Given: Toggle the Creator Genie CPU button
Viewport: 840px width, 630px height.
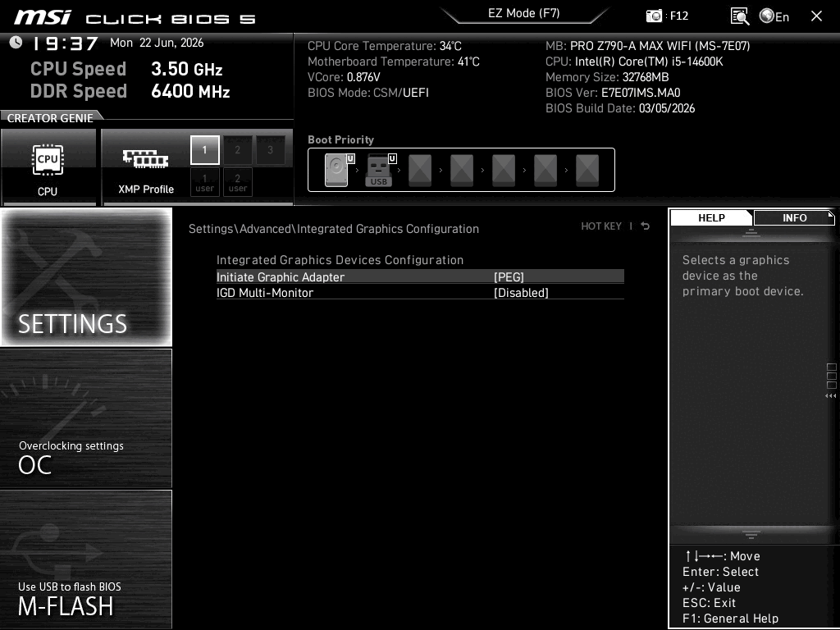Looking at the screenshot, I should pos(48,167).
